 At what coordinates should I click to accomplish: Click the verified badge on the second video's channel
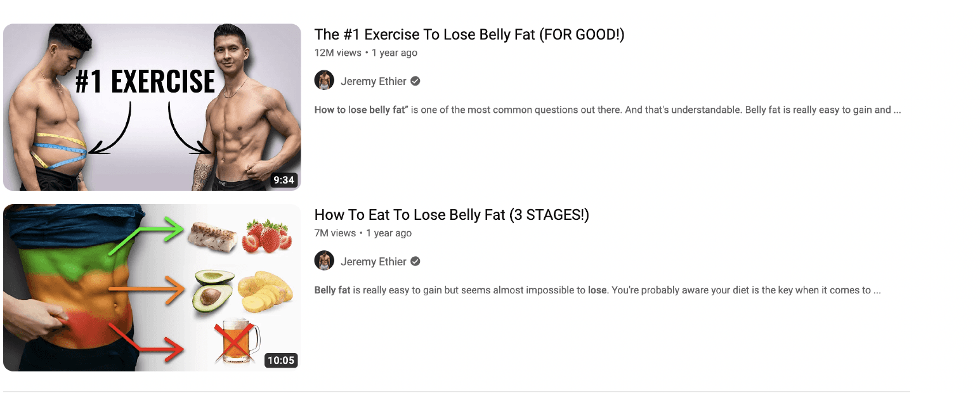click(415, 262)
